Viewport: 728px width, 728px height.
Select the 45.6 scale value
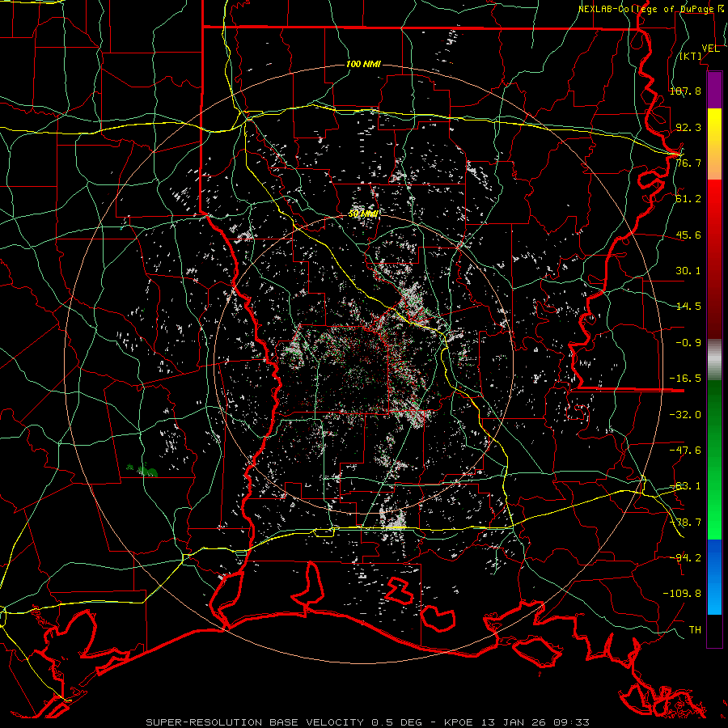tap(688, 235)
